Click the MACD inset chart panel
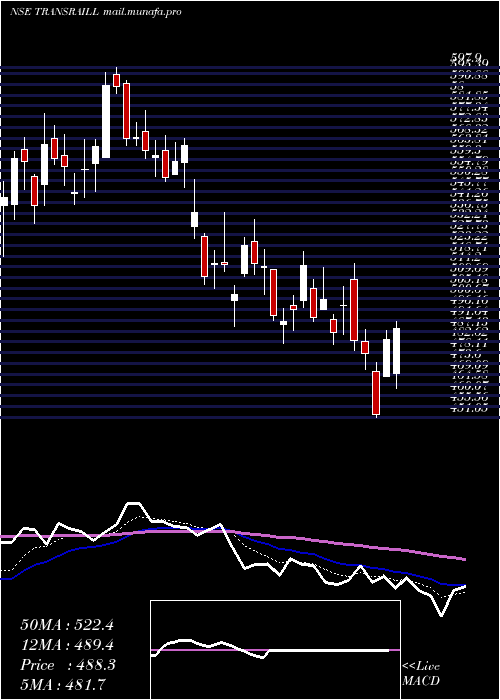Image resolution: width=500 pixels, height=700 pixels. point(275,650)
